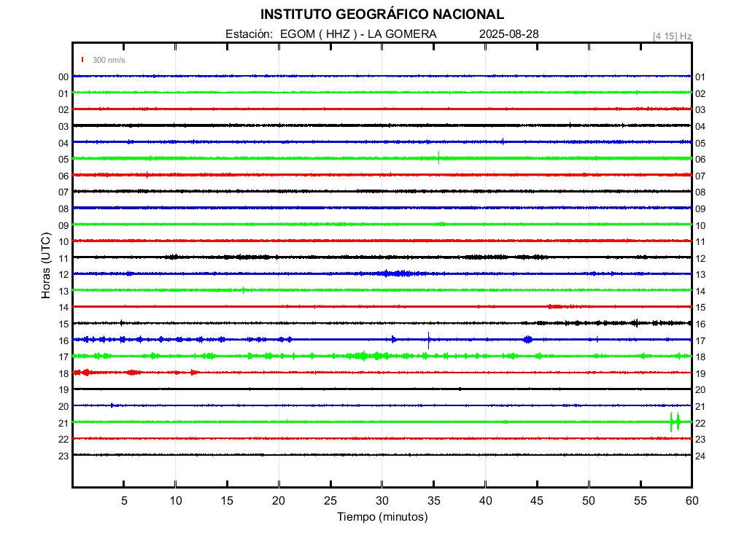
Task: Click minute tick label 60 on time axis
Action: 692,500
